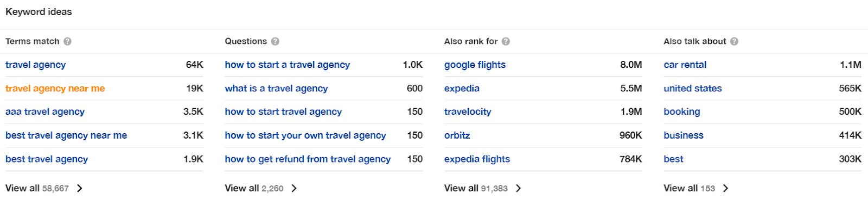Click help icon beside Also talk about
Image resolution: width=868 pixels, height=199 pixels.
(734, 41)
